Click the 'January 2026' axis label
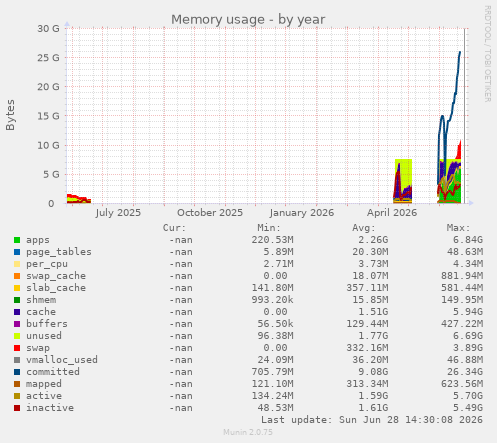 [x=302, y=213]
